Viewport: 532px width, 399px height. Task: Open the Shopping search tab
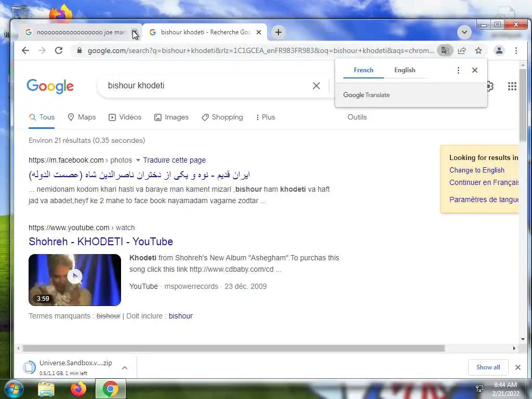[222, 117]
